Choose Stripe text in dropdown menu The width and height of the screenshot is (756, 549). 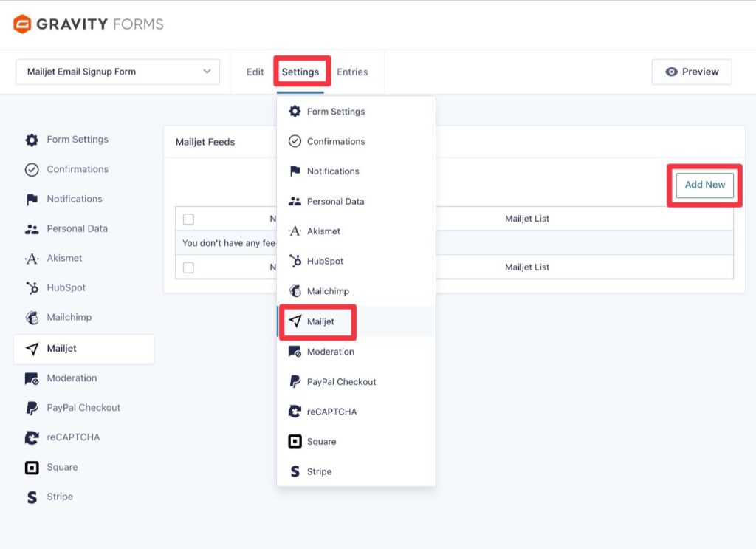pyautogui.click(x=319, y=471)
